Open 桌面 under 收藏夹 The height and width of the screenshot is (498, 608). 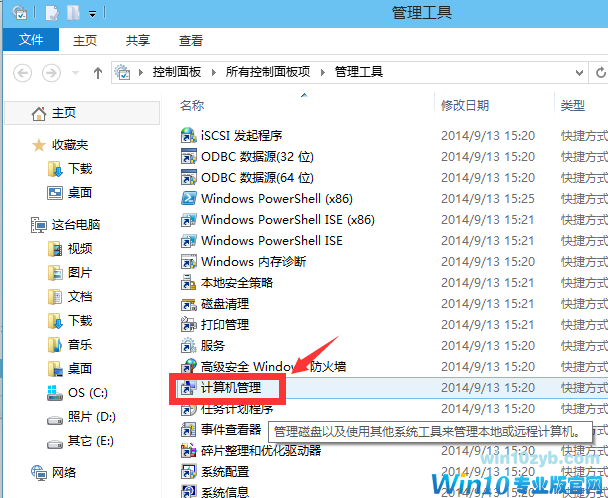click(x=80, y=192)
